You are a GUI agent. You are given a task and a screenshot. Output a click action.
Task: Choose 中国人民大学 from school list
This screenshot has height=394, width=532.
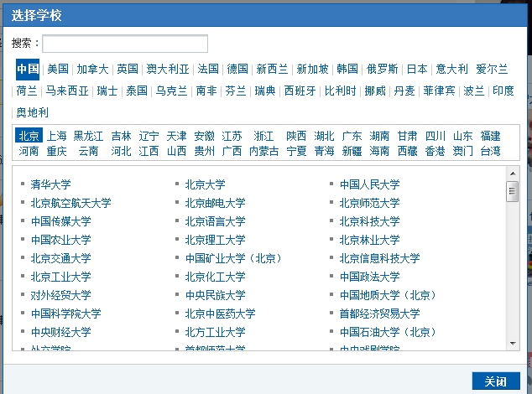coord(370,184)
